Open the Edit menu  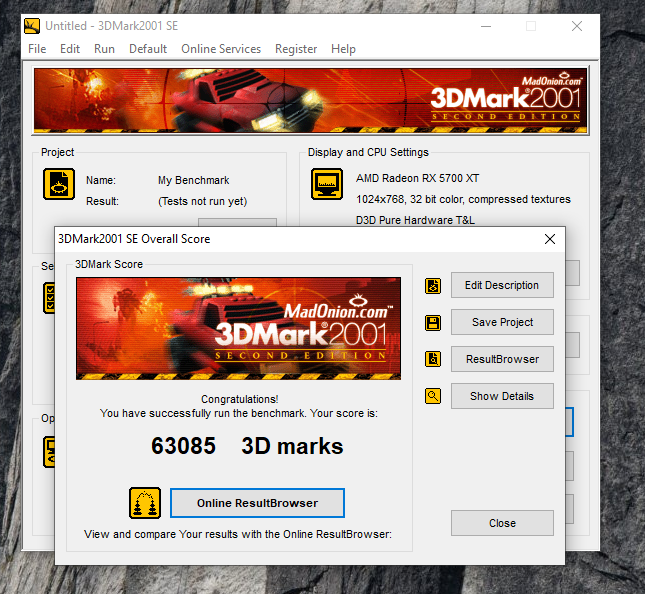[x=70, y=49]
